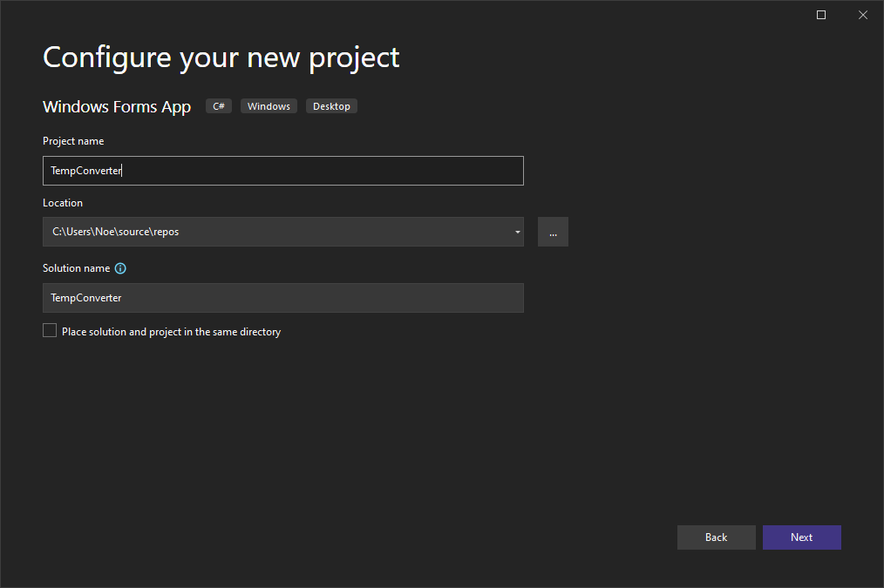Expand the Location dropdown arrow

[x=517, y=232]
